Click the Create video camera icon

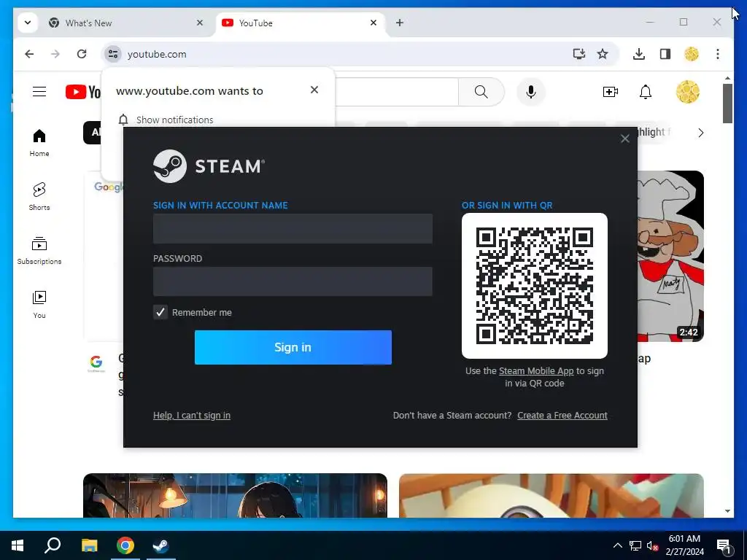coord(611,91)
